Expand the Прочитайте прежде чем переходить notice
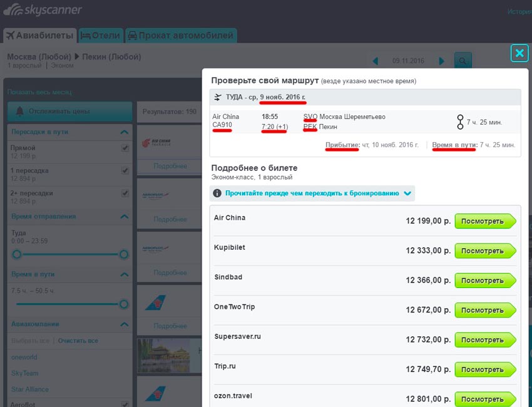Screen dimensions: 532x407 click(407, 193)
